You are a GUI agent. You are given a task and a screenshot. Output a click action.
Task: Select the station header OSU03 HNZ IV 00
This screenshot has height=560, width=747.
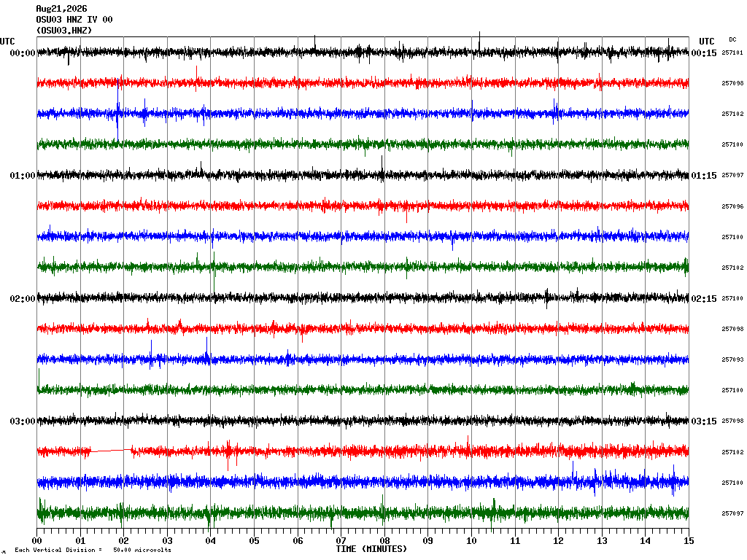tap(74, 20)
